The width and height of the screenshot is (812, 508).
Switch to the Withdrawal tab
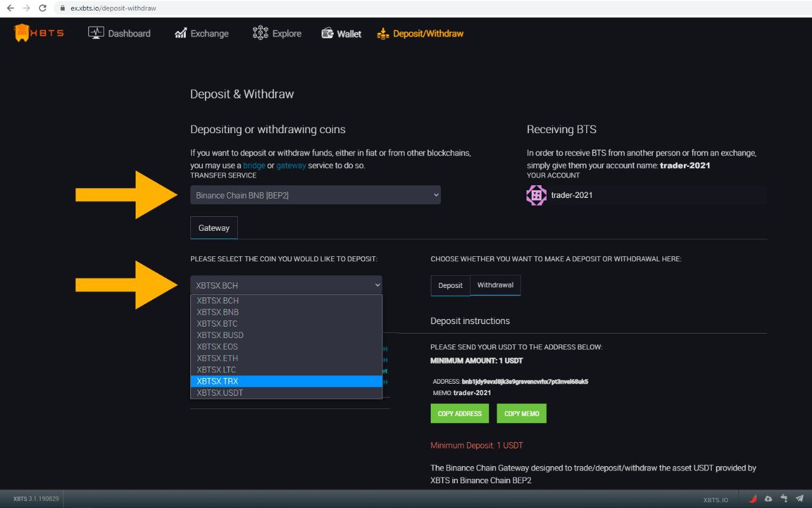[x=495, y=285]
